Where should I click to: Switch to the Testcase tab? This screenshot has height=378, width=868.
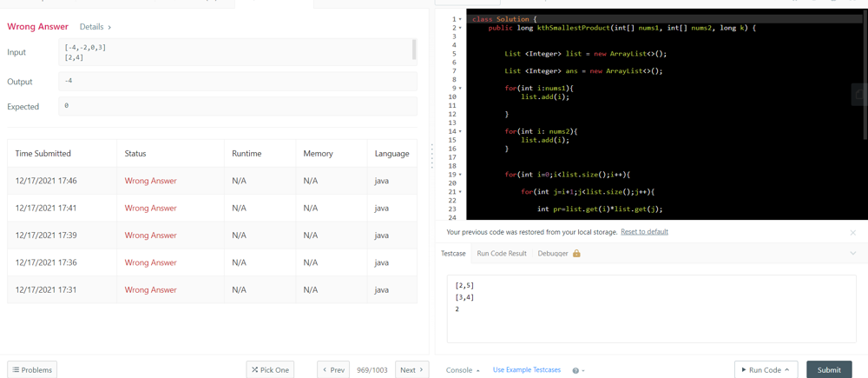coord(453,253)
